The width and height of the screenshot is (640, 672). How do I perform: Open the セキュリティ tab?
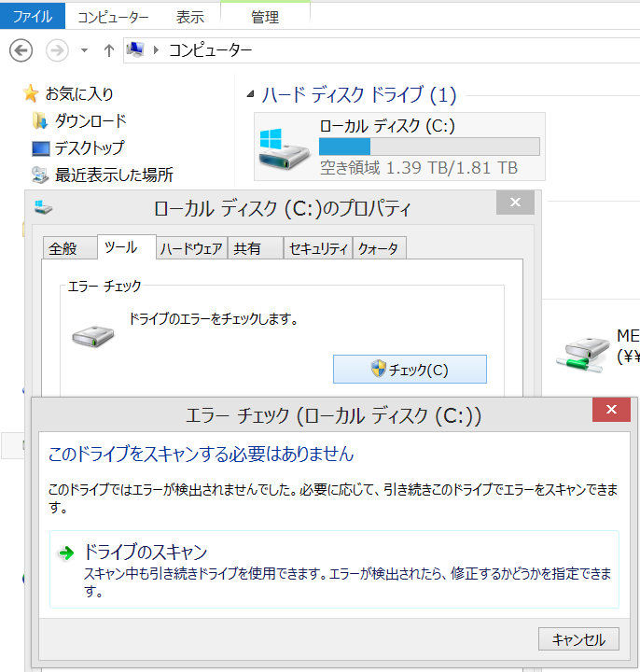click(x=318, y=248)
